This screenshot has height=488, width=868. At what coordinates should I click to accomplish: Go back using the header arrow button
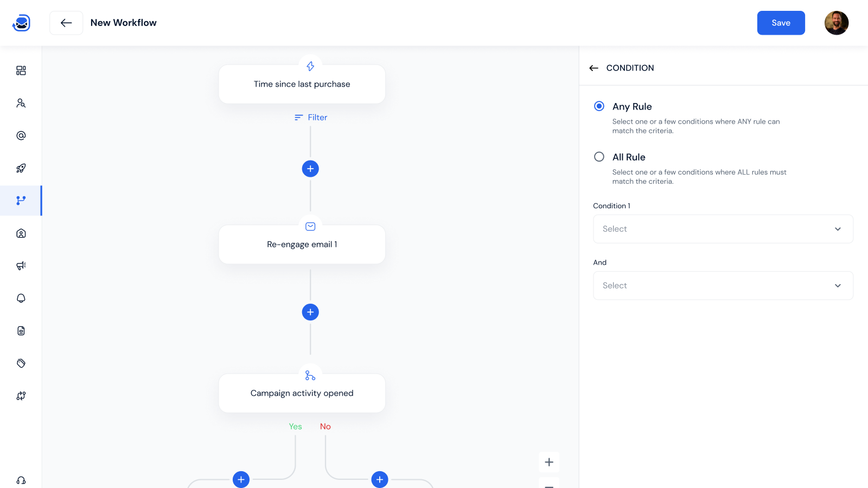(x=66, y=23)
